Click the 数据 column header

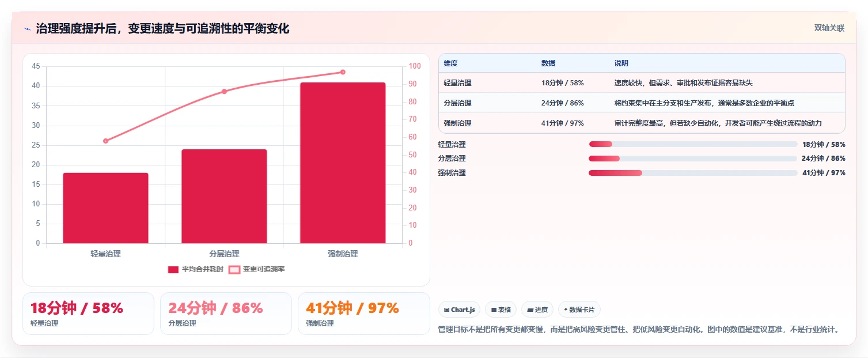(548, 63)
